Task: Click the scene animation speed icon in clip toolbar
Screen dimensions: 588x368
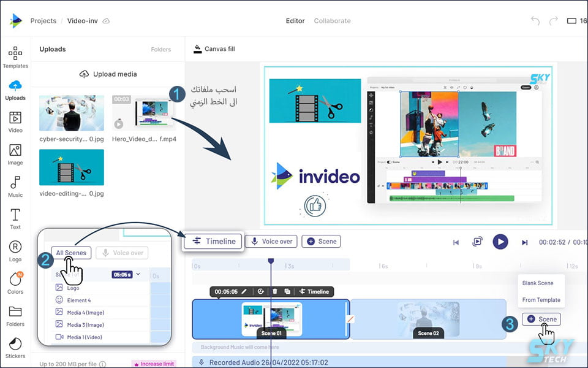Action: point(261,291)
